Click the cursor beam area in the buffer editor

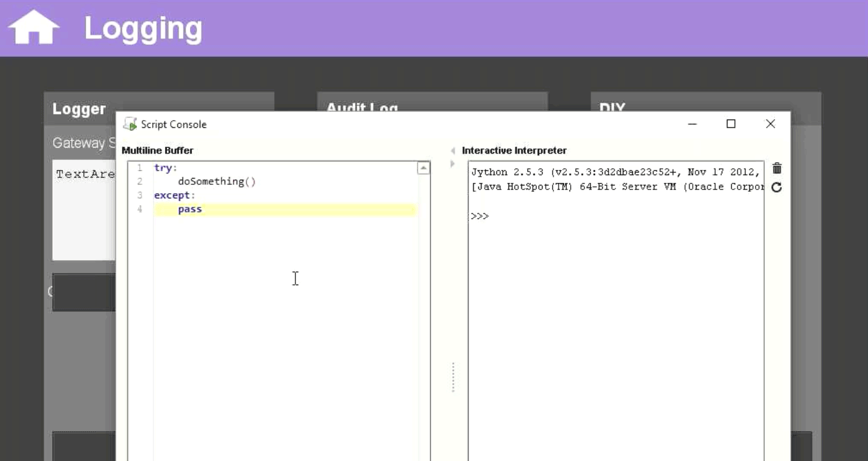[x=295, y=279]
